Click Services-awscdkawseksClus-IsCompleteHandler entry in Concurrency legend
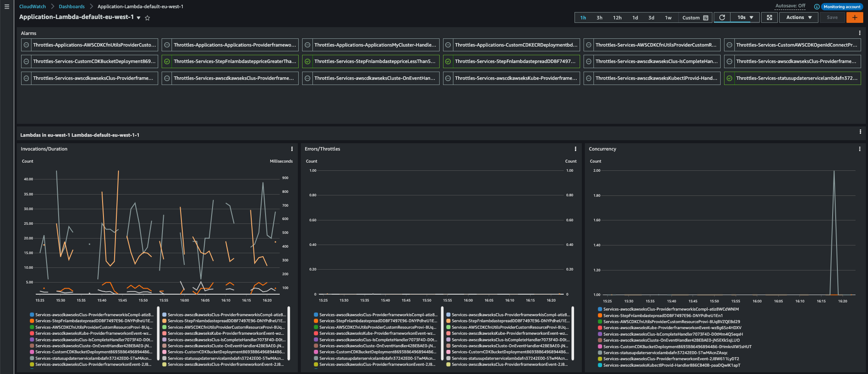868x374 pixels. point(673,334)
